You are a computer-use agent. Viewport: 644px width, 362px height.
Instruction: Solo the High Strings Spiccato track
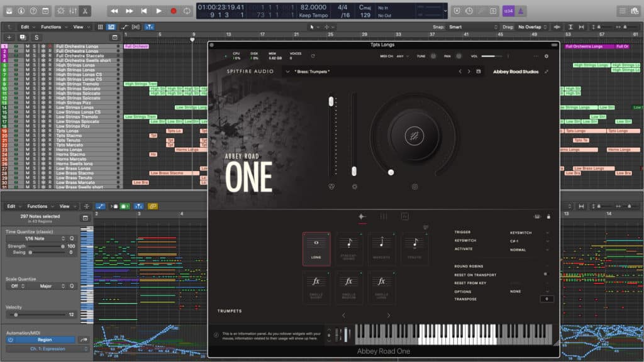(x=33, y=89)
